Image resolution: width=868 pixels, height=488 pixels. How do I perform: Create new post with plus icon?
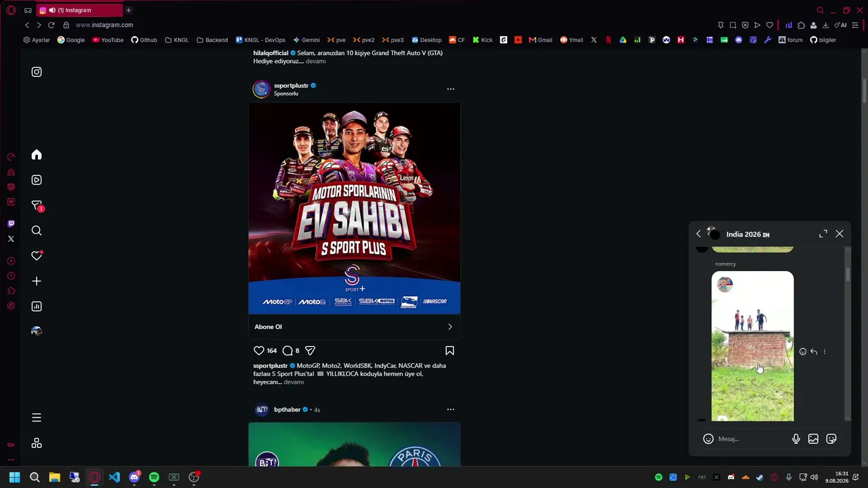coord(37,281)
